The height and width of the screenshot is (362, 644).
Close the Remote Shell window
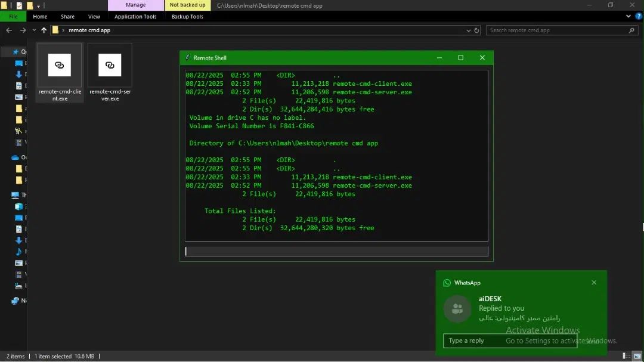(x=482, y=57)
